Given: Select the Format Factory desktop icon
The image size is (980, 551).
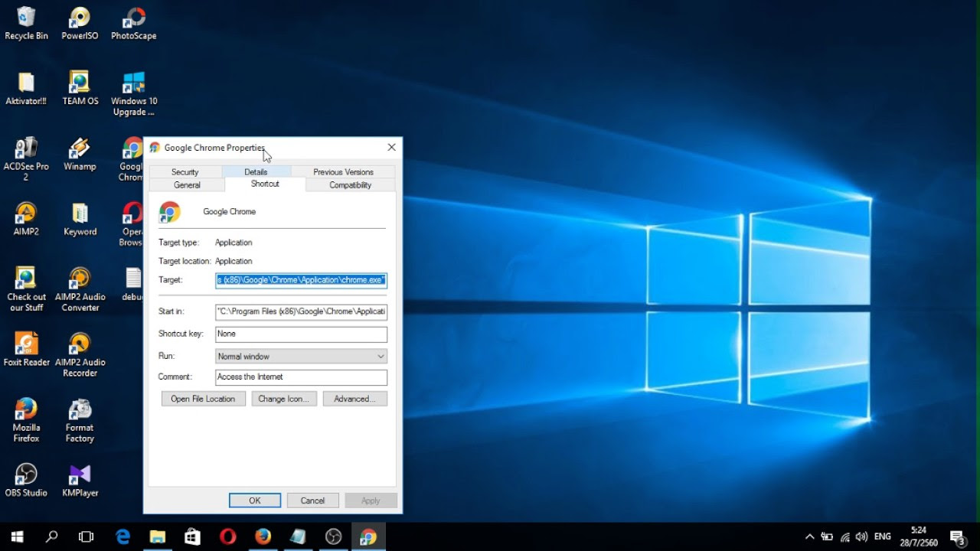Looking at the screenshot, I should point(80,421).
